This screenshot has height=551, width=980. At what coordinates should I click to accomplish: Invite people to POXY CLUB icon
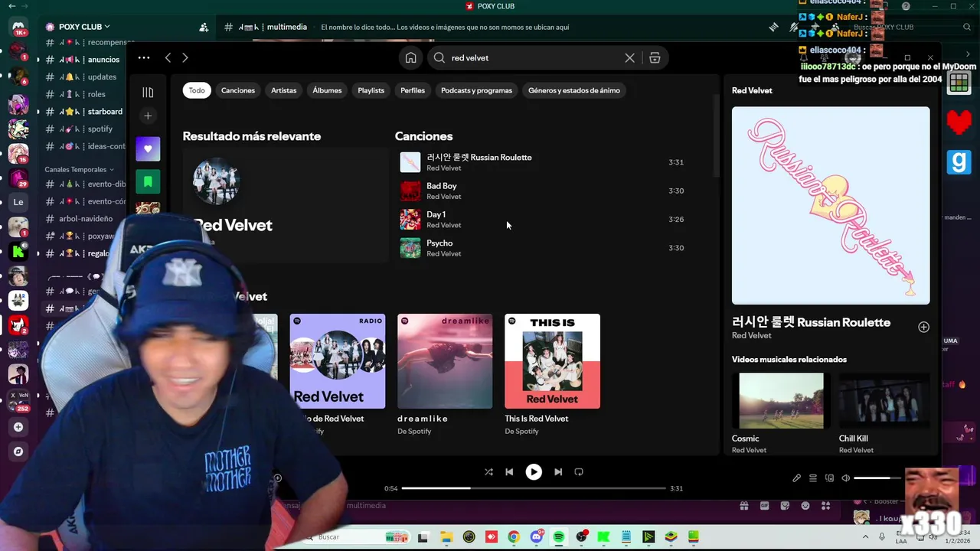click(x=204, y=27)
